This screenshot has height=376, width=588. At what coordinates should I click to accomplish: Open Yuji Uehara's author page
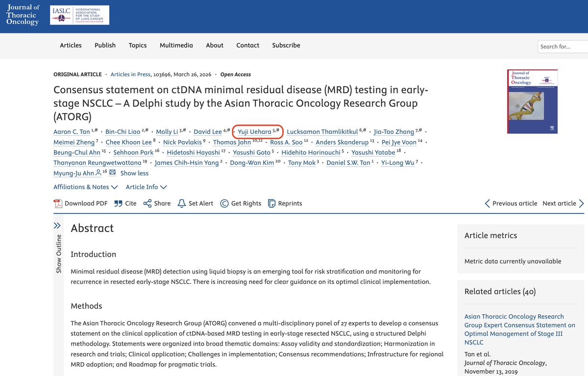pyautogui.click(x=253, y=131)
